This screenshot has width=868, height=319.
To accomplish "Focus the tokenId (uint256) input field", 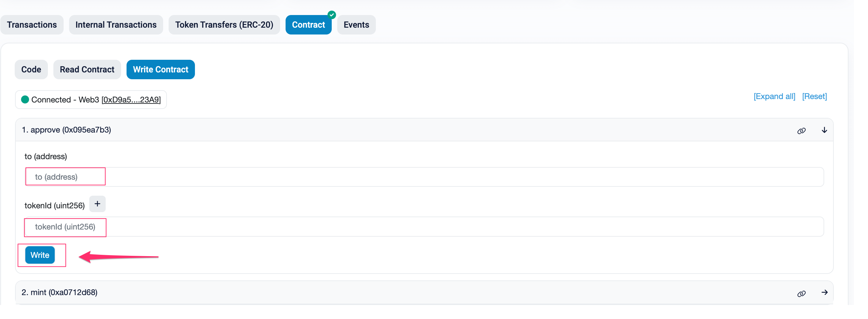I will click(424, 227).
